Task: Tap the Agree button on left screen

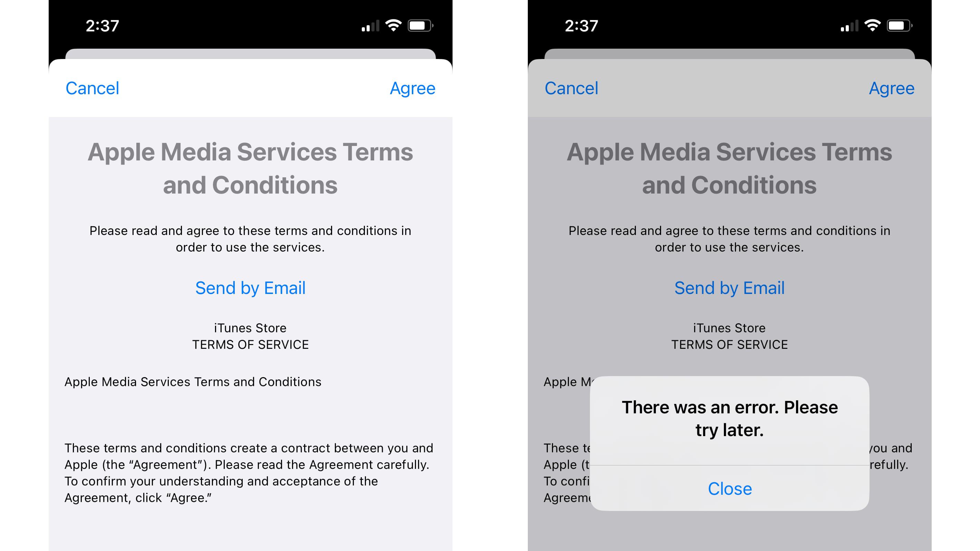Action: point(413,88)
